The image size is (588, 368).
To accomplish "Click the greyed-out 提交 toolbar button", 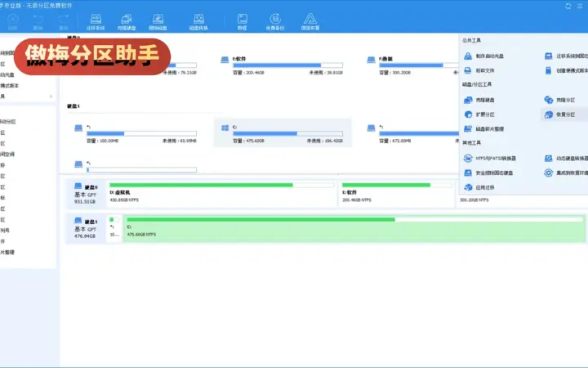I will 12,22.
